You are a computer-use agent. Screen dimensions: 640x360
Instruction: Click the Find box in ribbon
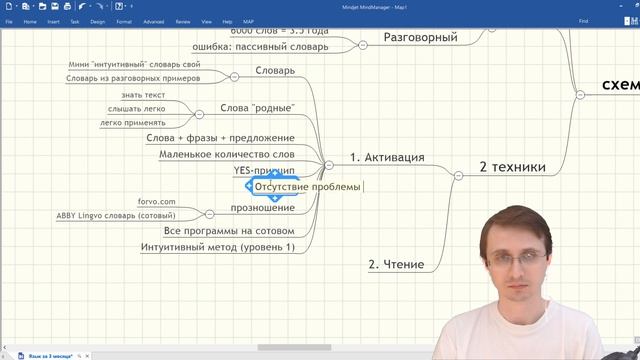584,21
